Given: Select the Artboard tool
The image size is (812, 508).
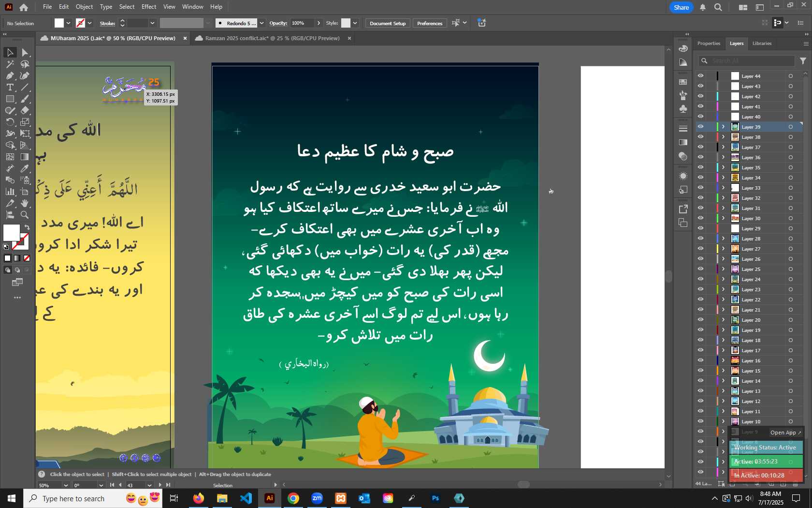Looking at the screenshot, I should click(25, 192).
